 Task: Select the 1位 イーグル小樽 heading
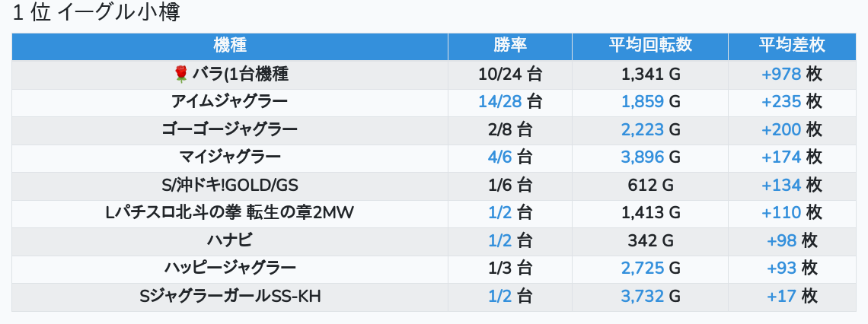point(97,12)
